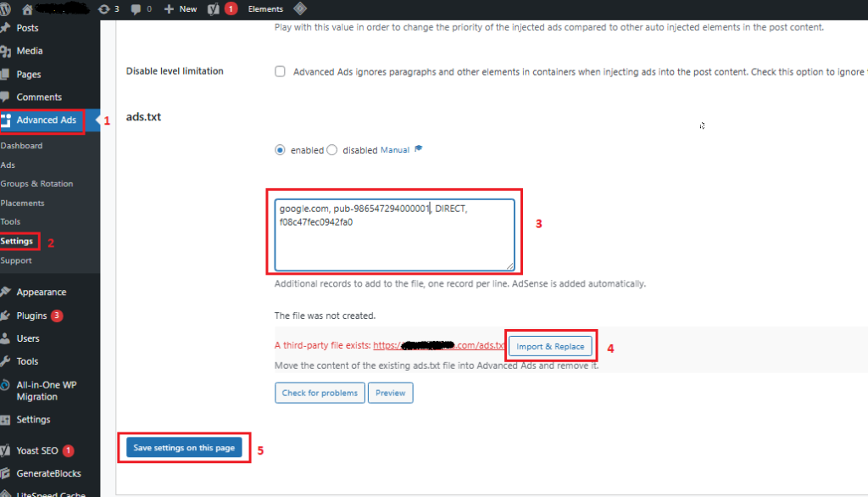Click the WordPress logo icon
The width and height of the screenshot is (868, 497).
click(x=5, y=8)
